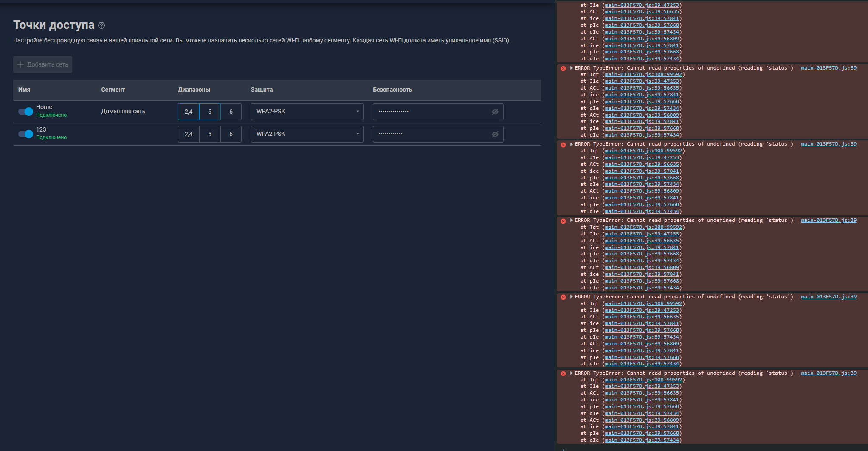Click the 123 network password field

[429, 134]
